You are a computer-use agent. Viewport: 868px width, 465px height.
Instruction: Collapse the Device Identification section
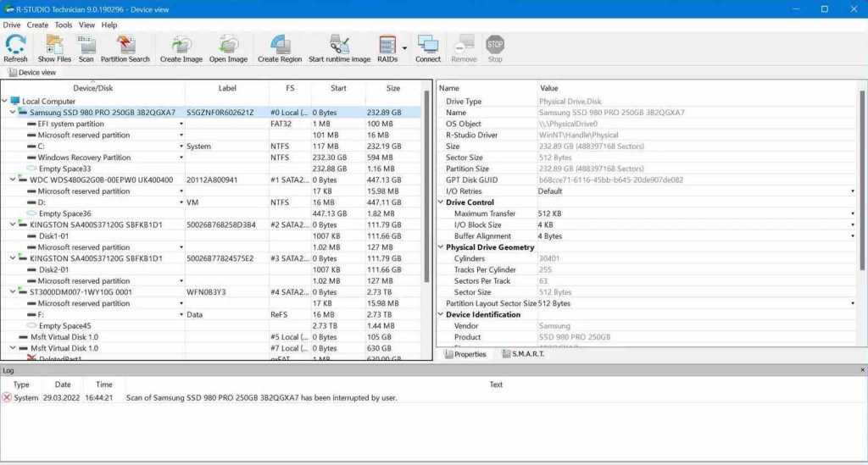click(441, 314)
